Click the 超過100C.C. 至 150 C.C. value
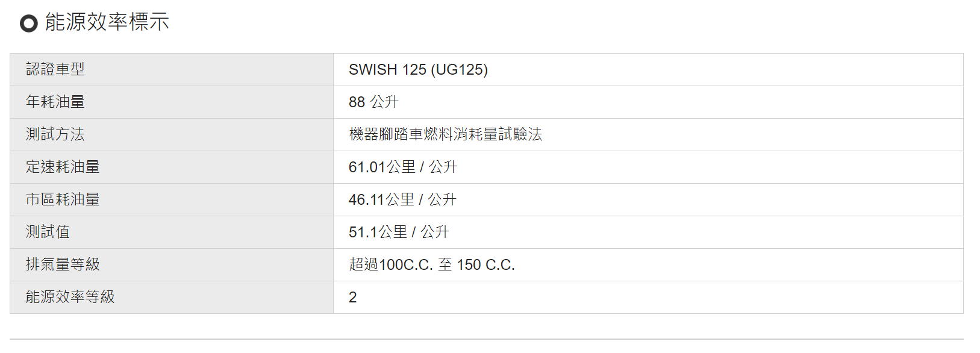This screenshot has width=980, height=353. pyautogui.click(x=432, y=264)
